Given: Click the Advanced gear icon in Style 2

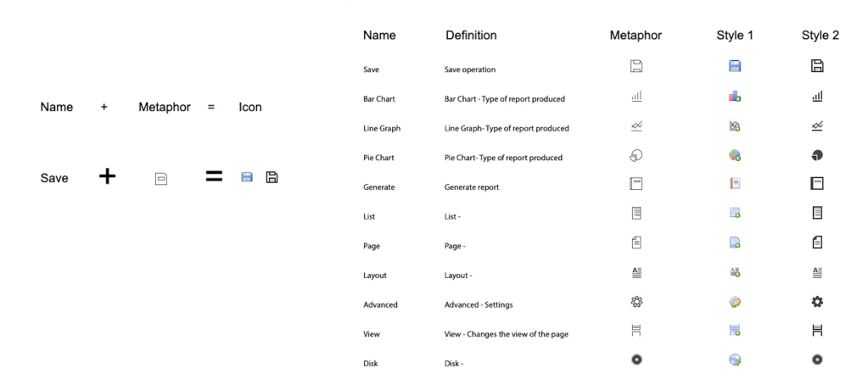Looking at the screenshot, I should point(819,302).
